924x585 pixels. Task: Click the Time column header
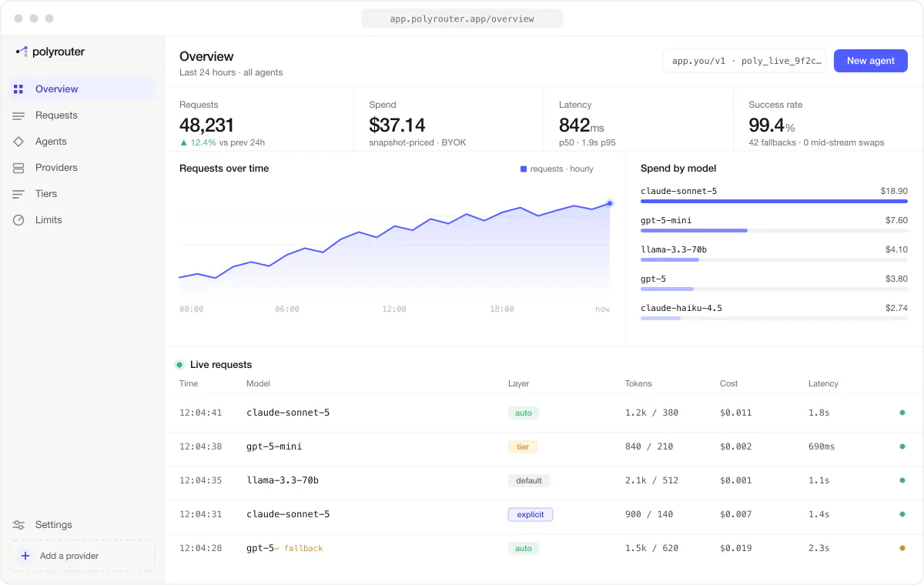click(189, 383)
